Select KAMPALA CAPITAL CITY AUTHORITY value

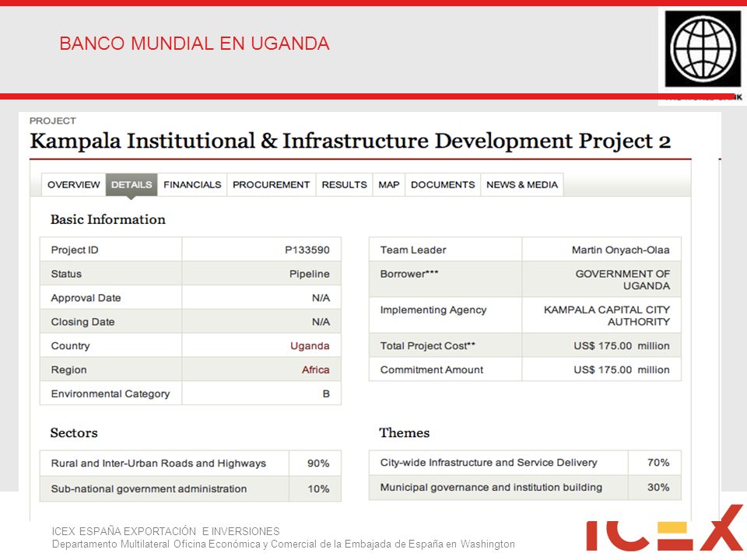coord(607,316)
